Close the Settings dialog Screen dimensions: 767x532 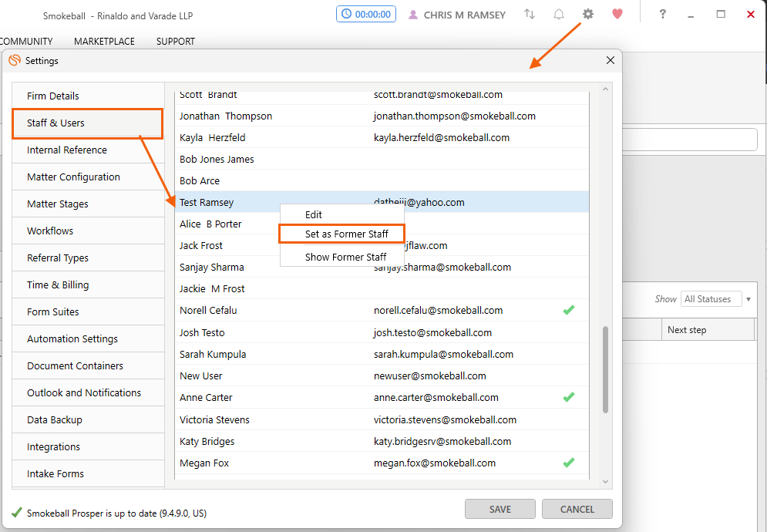[x=611, y=60]
